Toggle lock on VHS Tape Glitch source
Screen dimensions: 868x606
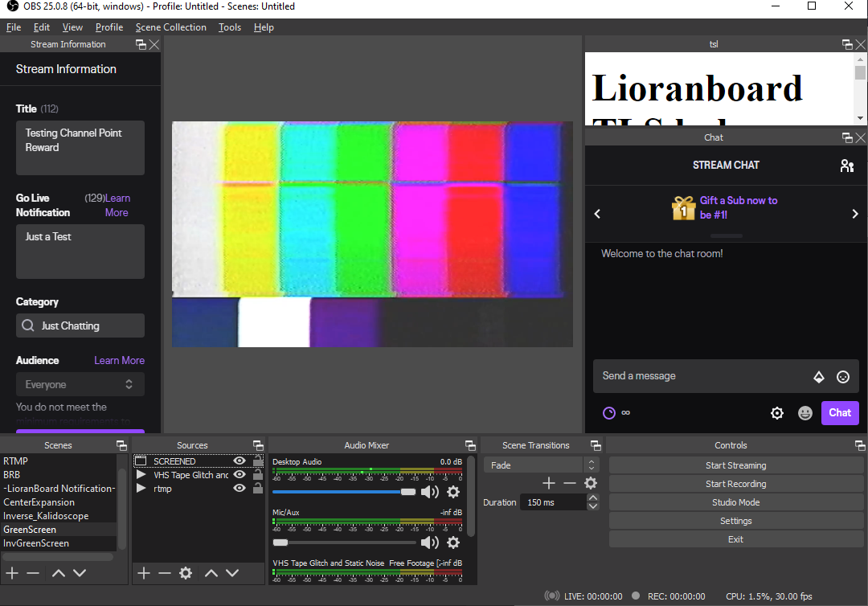[x=258, y=474]
